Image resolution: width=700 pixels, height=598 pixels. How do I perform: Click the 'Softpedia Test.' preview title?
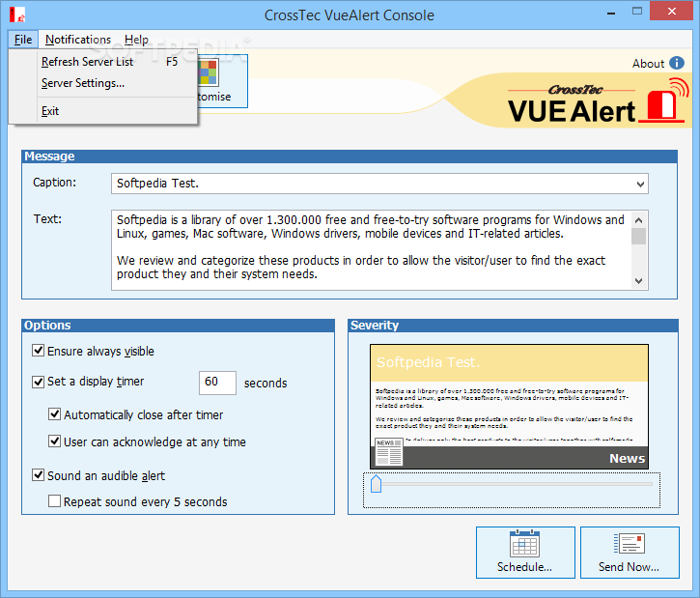tap(428, 361)
